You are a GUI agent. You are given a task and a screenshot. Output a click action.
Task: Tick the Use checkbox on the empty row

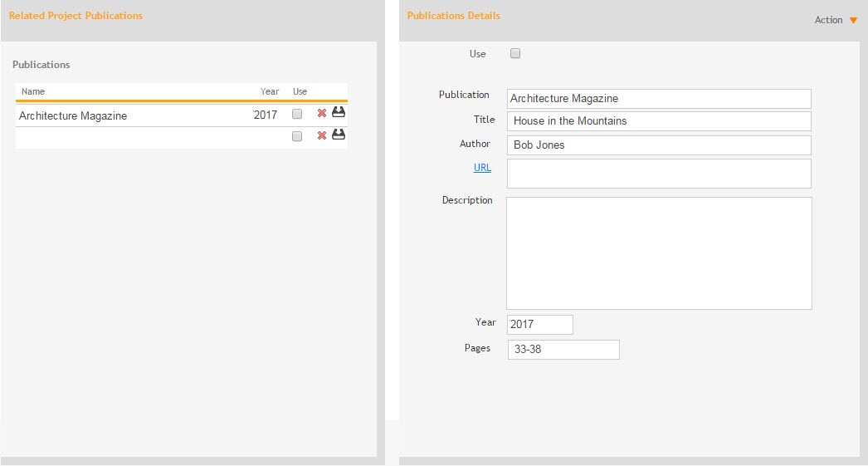pyautogui.click(x=297, y=136)
